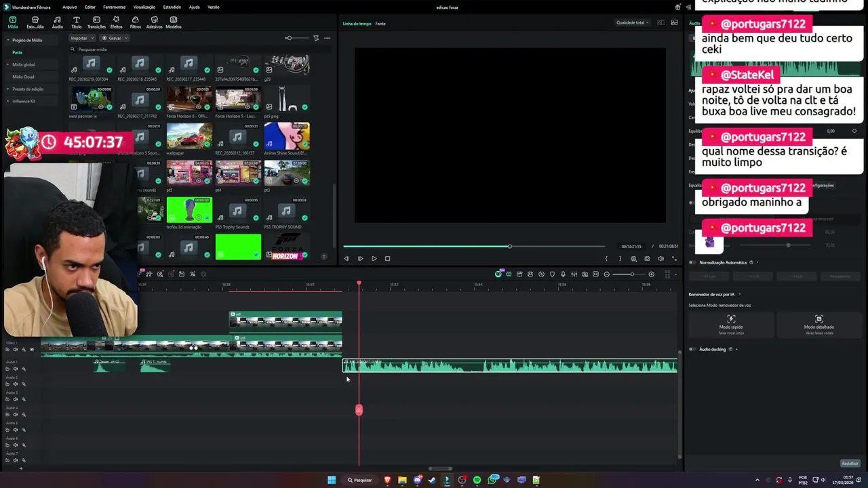Toggle the Normalização Automática switch
Screen dimensions: 868x488
[692, 262]
